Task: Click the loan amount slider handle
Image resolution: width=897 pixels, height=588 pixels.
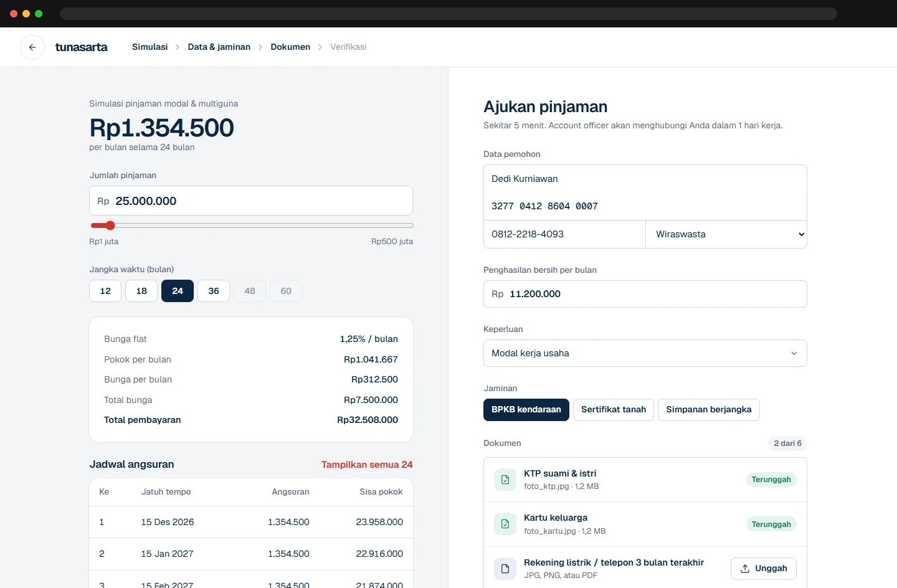Action: tap(110, 225)
